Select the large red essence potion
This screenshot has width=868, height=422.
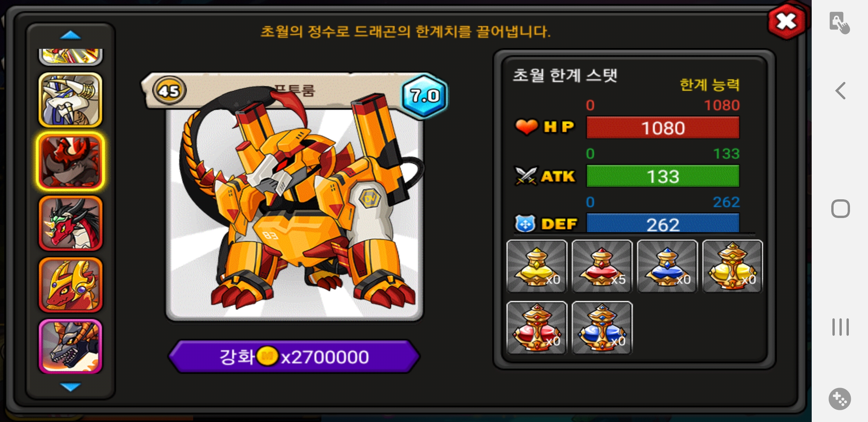point(536,328)
